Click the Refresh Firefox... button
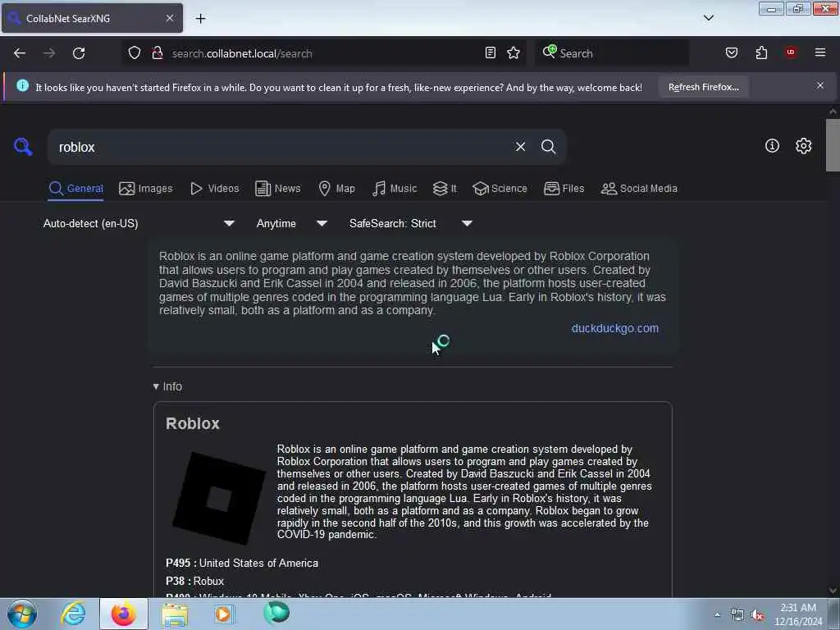The image size is (840, 630). (703, 87)
